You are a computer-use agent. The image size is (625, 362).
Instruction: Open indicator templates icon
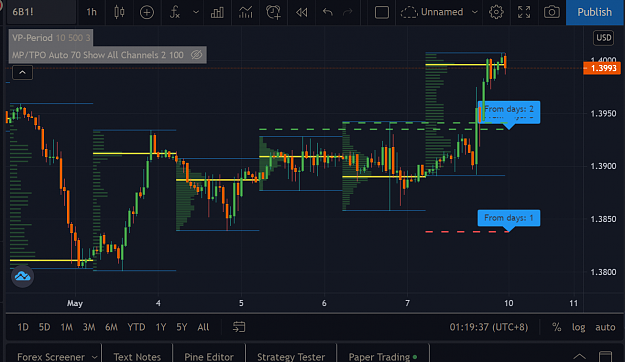coord(245,12)
